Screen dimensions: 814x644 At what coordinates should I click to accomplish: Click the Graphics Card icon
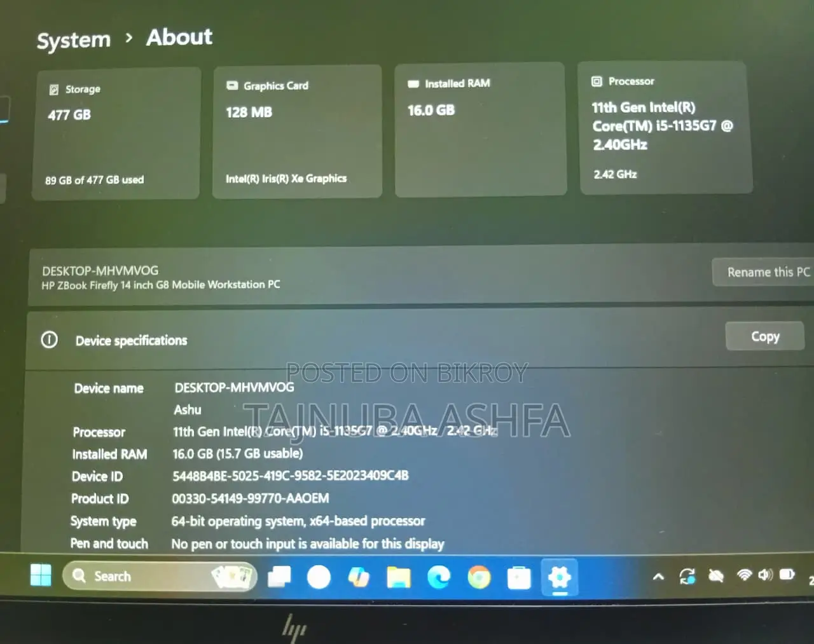232,86
